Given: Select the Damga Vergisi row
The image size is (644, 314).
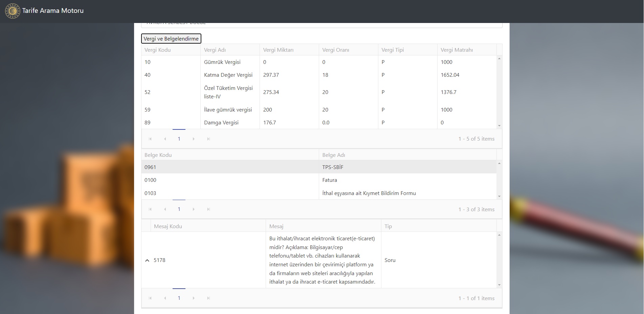Looking at the screenshot, I should pos(319,123).
